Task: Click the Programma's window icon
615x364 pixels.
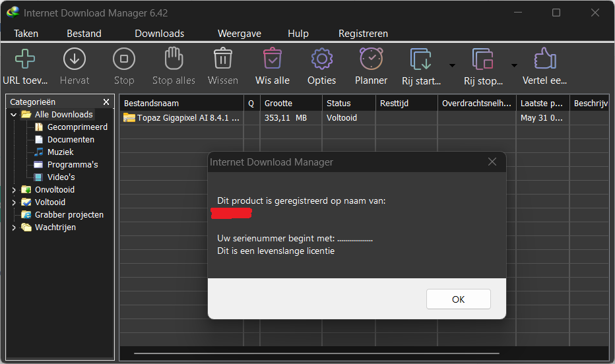Action: (38, 165)
